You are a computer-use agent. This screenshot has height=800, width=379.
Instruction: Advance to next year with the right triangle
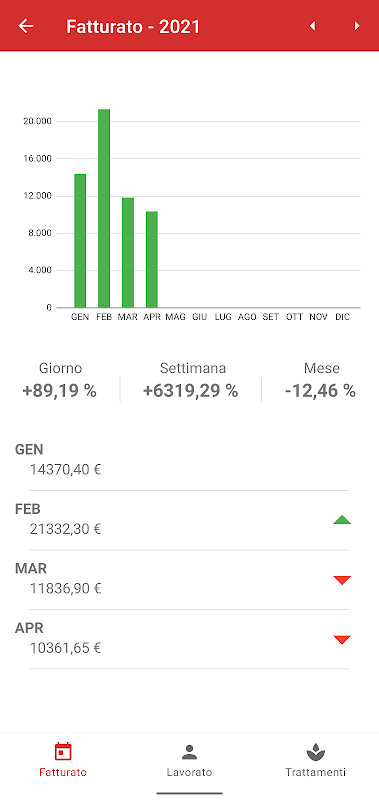point(357,26)
